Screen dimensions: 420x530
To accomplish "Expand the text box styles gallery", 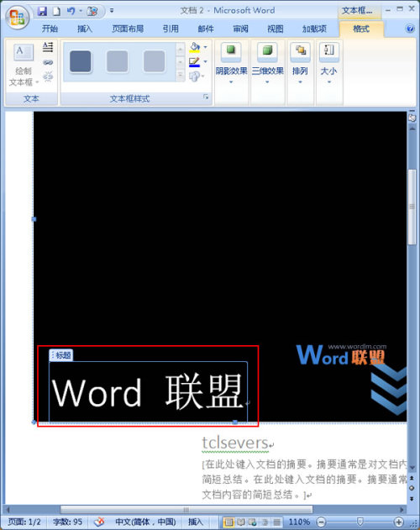I will coord(181,75).
